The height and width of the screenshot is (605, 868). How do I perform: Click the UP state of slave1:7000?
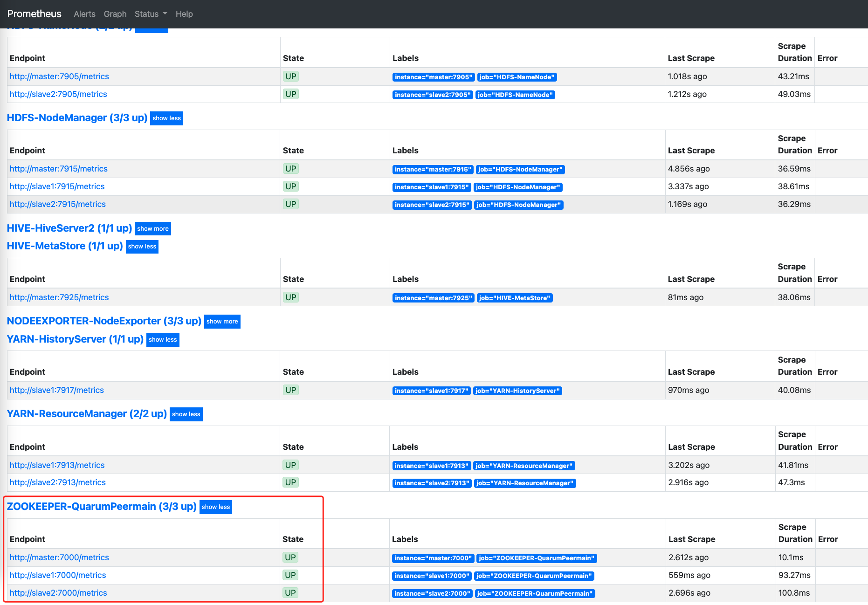click(290, 575)
